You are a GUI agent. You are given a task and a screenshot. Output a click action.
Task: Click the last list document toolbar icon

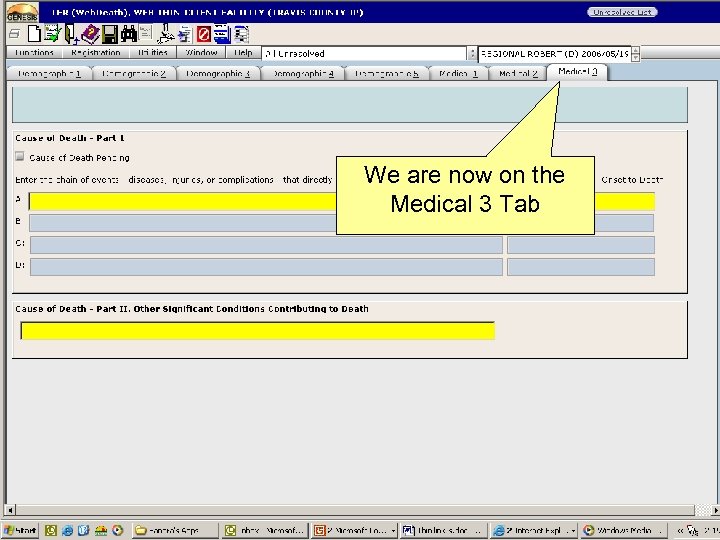[x=242, y=34]
